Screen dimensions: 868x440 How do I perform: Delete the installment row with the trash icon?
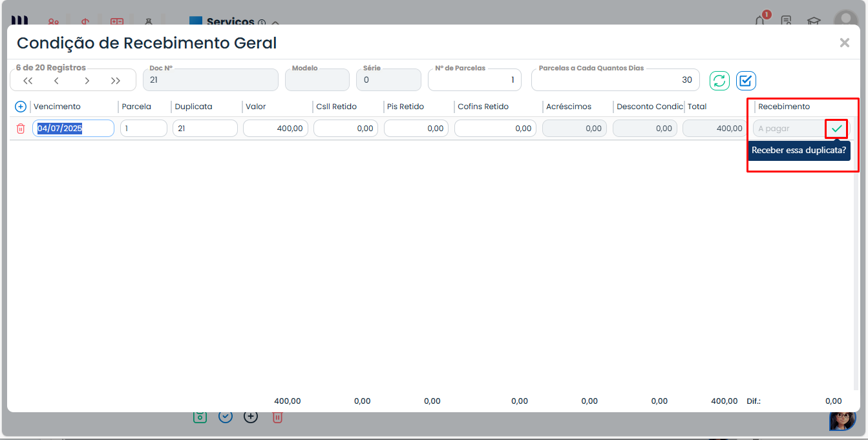(x=21, y=129)
